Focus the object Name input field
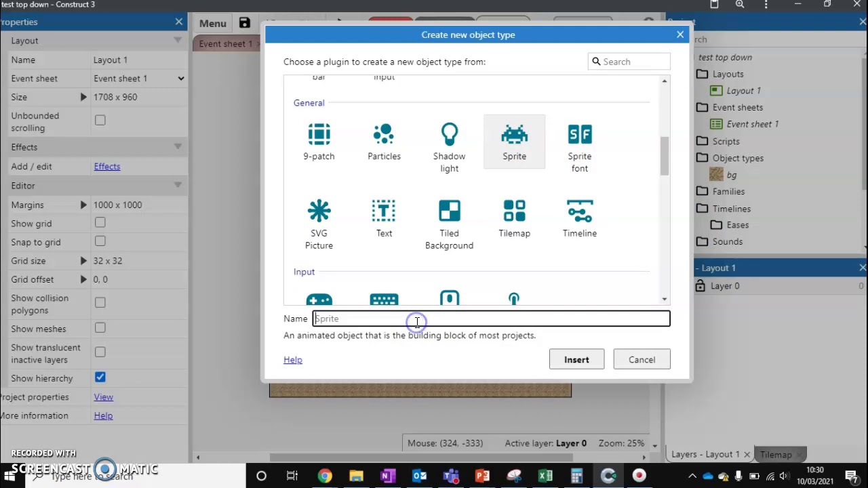Screen dimensions: 868x488 click(491, 319)
